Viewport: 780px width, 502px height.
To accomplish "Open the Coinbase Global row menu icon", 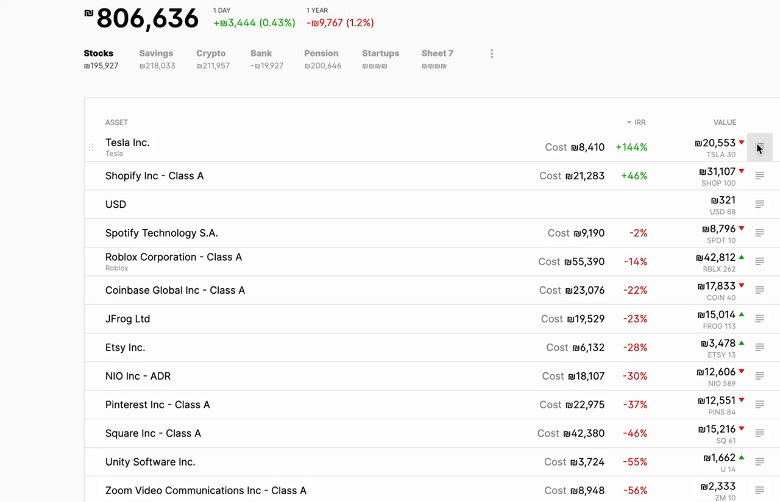I will tap(760, 290).
